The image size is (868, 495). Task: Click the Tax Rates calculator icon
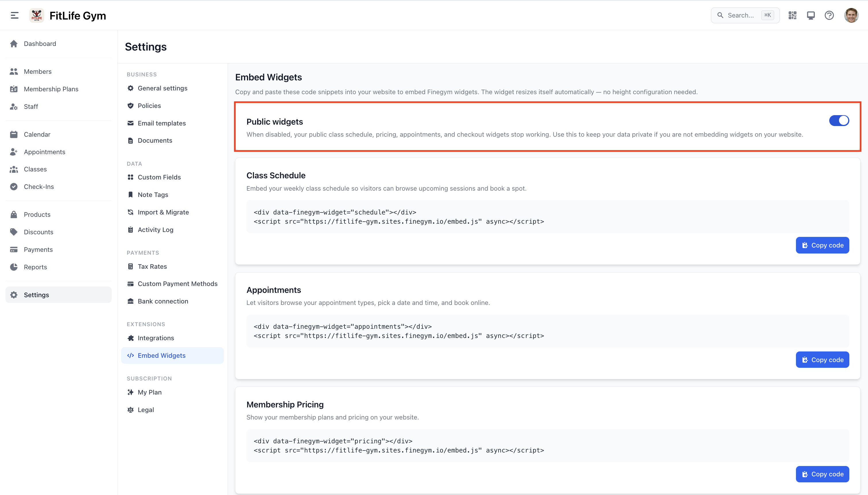131,266
